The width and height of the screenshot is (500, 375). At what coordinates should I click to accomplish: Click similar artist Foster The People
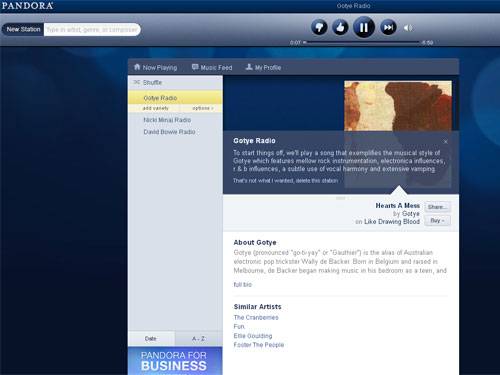[x=259, y=345]
